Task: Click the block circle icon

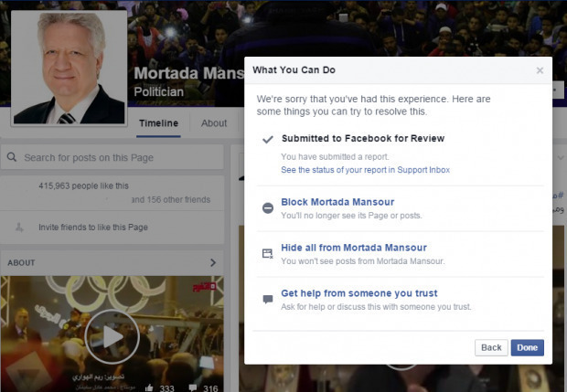Action: [x=268, y=208]
